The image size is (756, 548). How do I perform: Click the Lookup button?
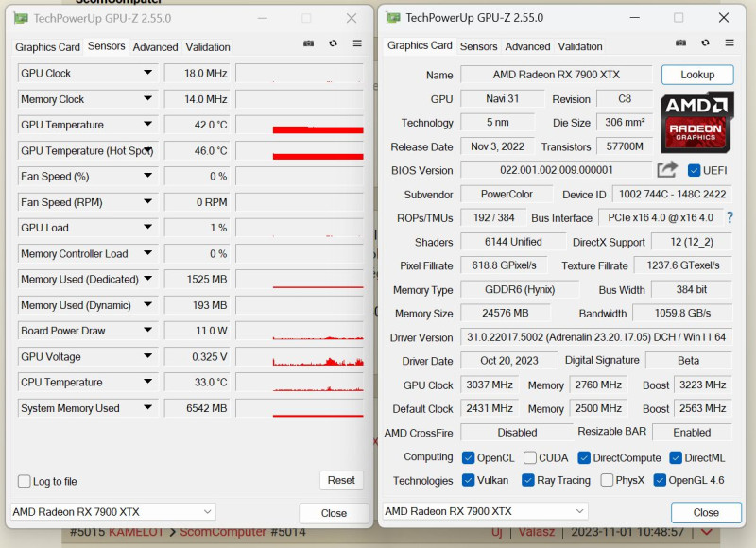pyautogui.click(x=697, y=75)
